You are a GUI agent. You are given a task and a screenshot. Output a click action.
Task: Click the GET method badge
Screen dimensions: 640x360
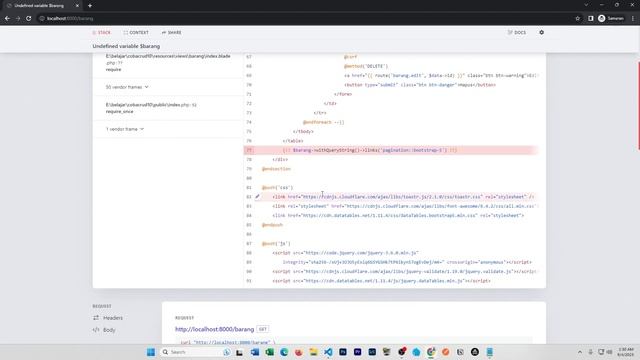pos(262,329)
